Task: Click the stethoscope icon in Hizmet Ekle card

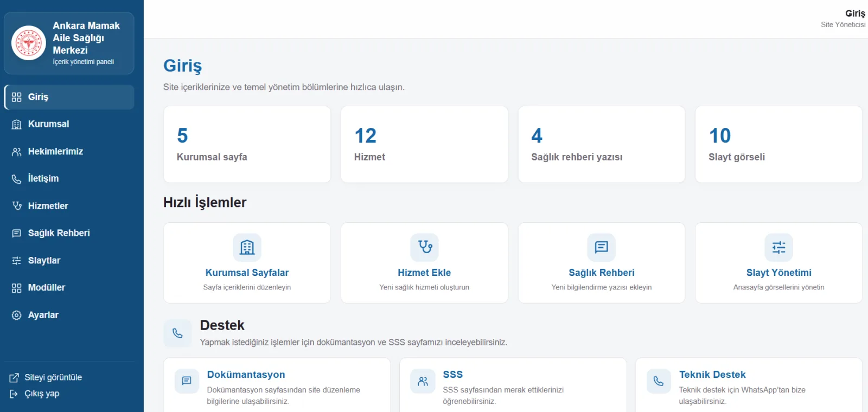Action: (425, 247)
